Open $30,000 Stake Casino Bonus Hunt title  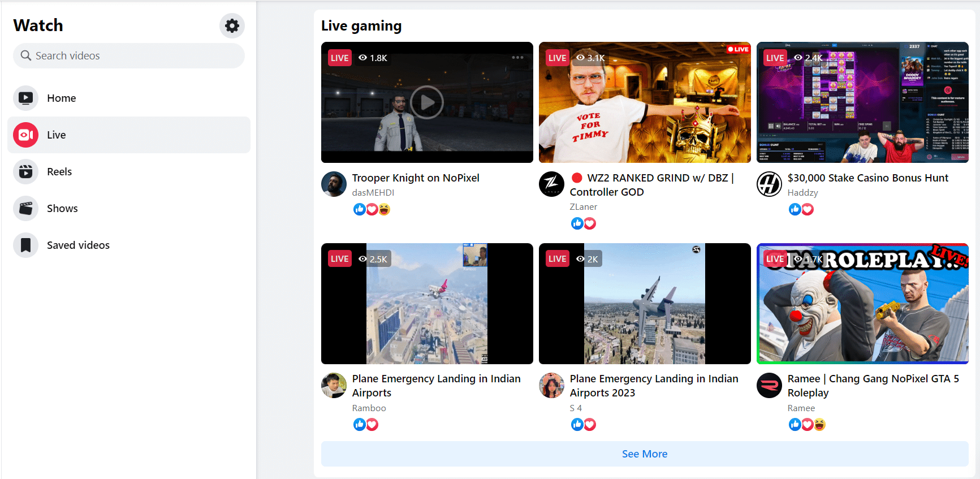(868, 178)
